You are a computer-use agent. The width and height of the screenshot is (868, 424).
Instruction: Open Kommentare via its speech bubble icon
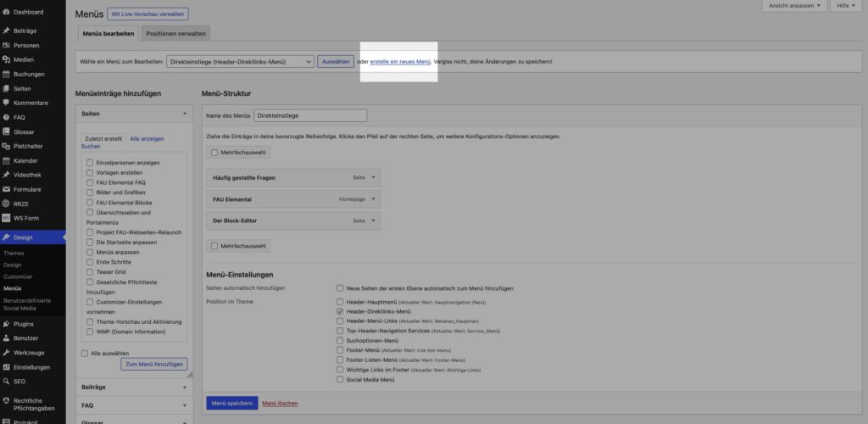coord(7,103)
